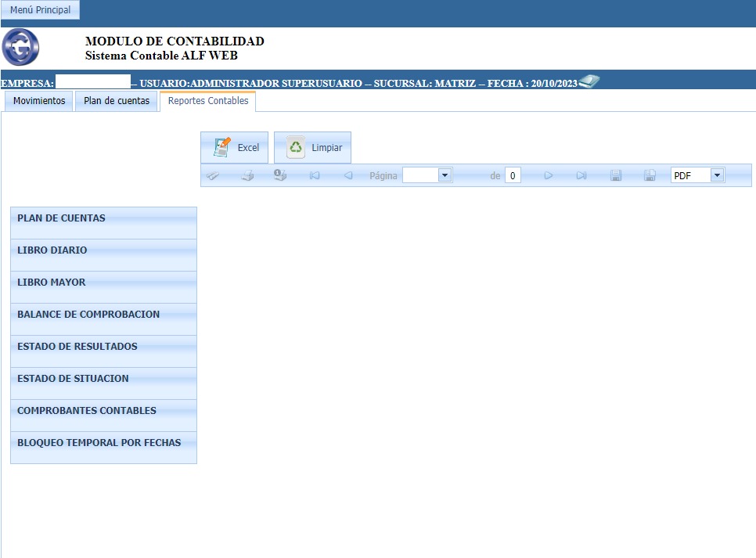Viewport: 756px width, 558px height.
Task: Jump to last report page icon
Action: (581, 176)
